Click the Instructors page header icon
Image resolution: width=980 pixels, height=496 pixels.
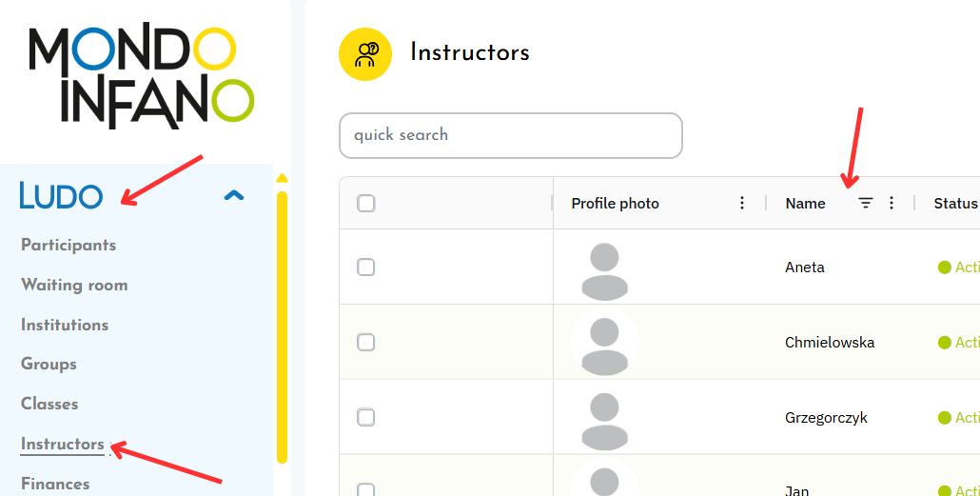(x=365, y=54)
